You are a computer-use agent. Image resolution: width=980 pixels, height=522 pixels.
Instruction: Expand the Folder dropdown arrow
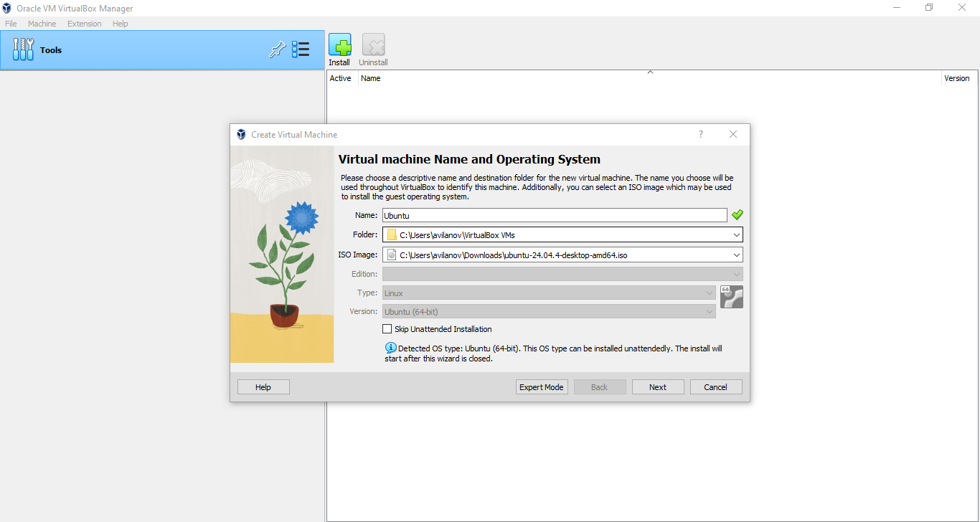tap(736, 234)
